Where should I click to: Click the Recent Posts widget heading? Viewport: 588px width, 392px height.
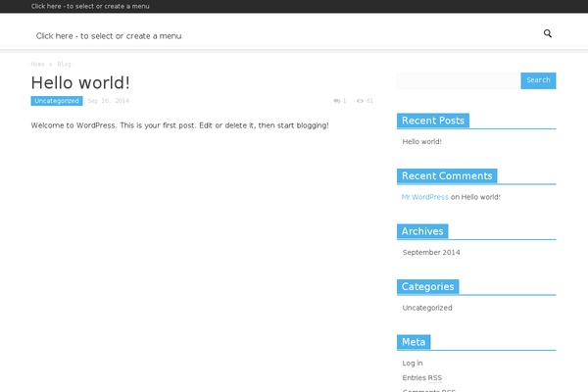point(432,121)
